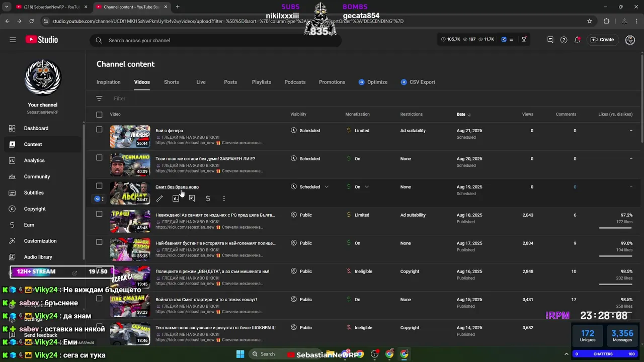The height and width of the screenshot is (362, 644).
Task: Open the Subtitles sidebar icon
Action: (12, 193)
